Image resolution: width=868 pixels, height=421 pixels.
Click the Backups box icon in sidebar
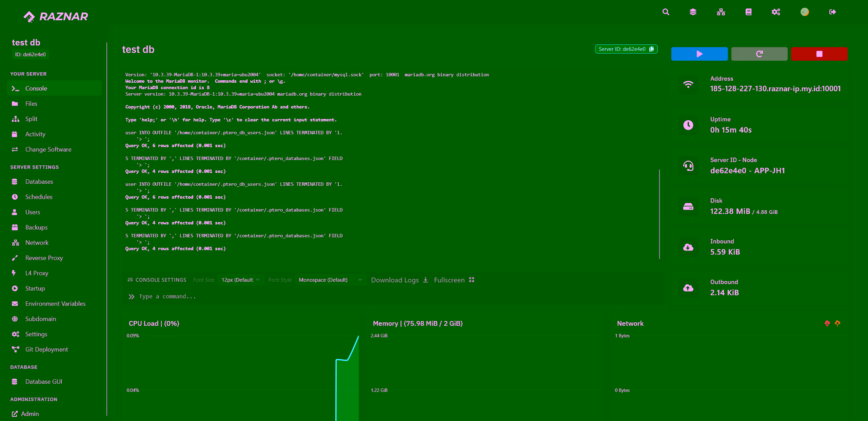pos(15,227)
